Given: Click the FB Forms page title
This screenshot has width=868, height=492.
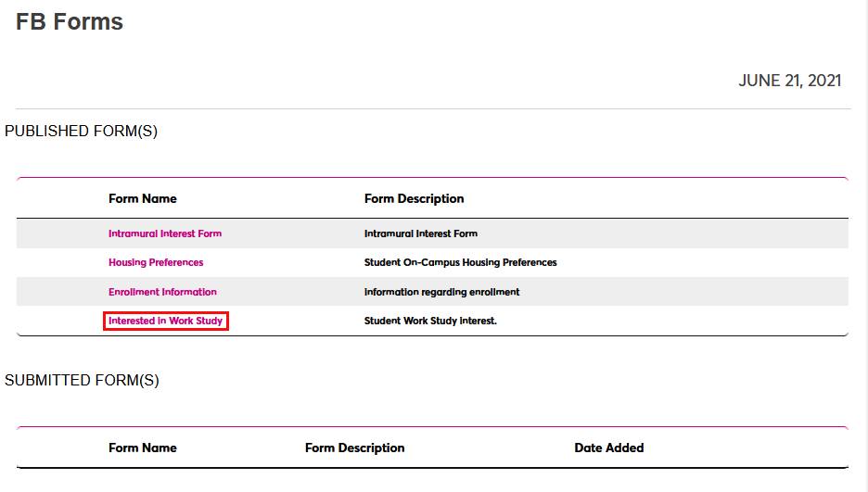Looking at the screenshot, I should click(x=70, y=22).
